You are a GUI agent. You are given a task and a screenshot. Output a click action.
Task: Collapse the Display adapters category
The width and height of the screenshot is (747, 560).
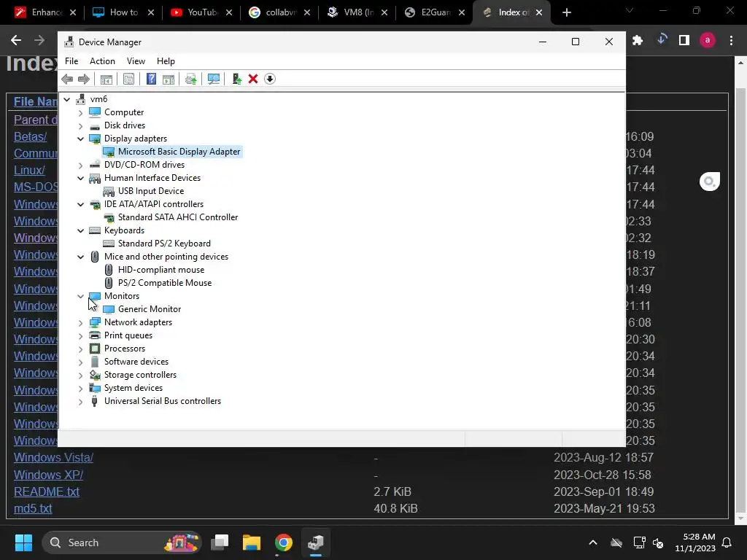pos(80,139)
